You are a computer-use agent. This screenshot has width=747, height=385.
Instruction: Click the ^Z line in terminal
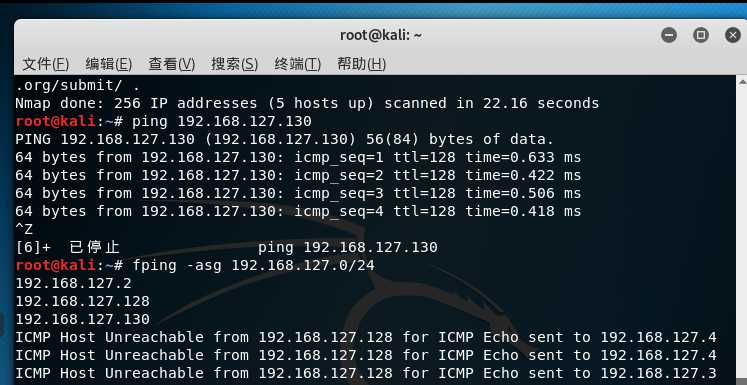(24, 229)
